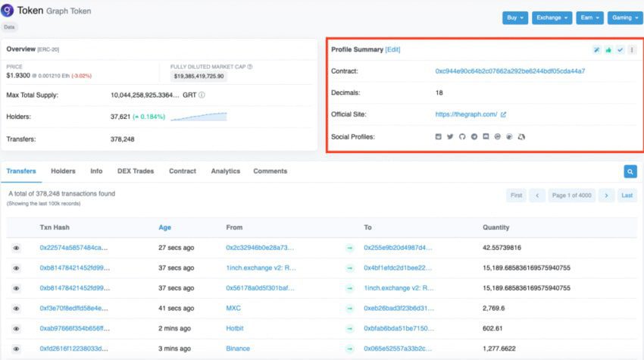This screenshot has height=360, width=644.
Task: Open transaction hash 0x22574a5857484ca
Action: (73, 248)
